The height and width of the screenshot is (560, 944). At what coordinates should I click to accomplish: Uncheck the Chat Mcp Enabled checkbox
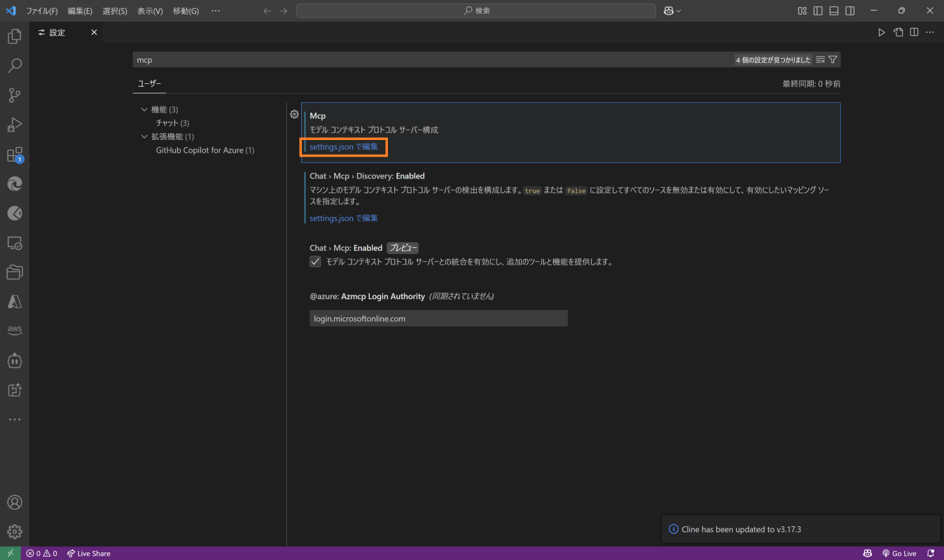pos(315,262)
